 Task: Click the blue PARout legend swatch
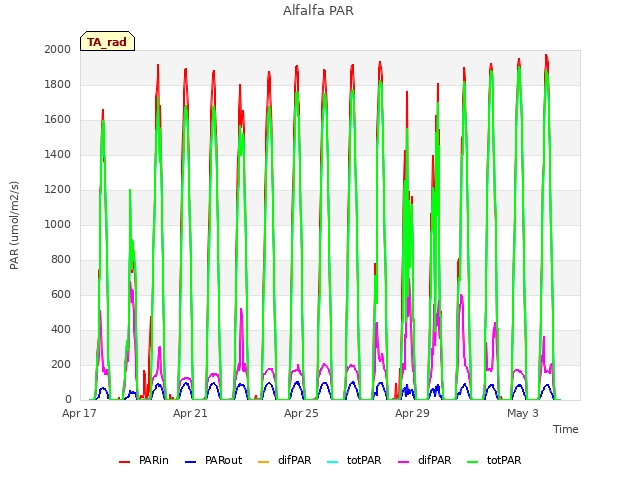pos(191,462)
